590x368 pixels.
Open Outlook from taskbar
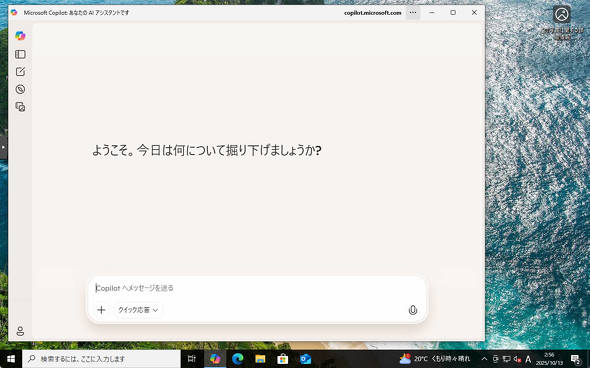pyautogui.click(x=305, y=359)
